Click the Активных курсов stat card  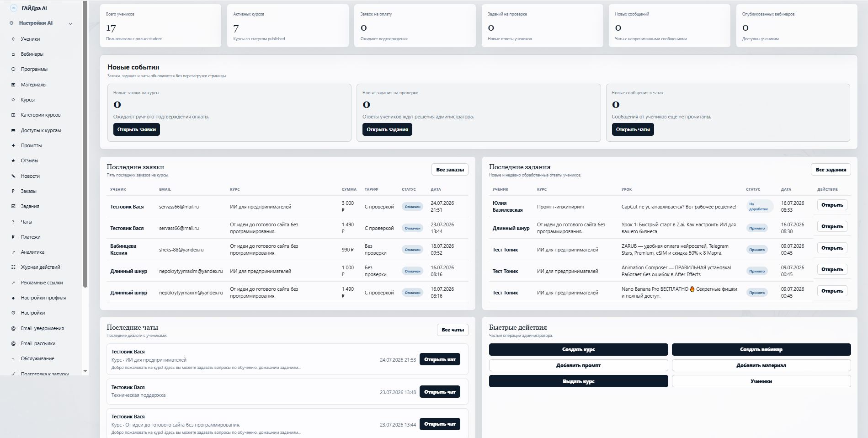(x=288, y=26)
